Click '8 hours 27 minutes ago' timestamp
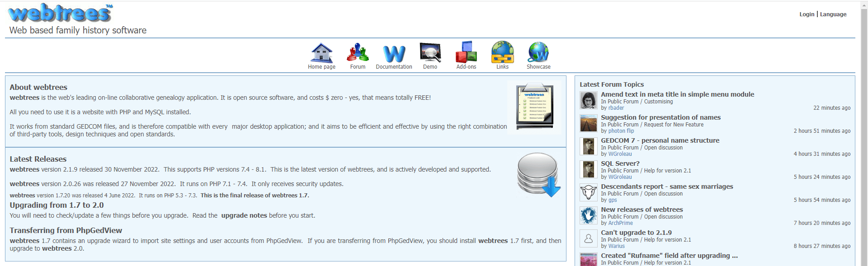 tap(822, 246)
